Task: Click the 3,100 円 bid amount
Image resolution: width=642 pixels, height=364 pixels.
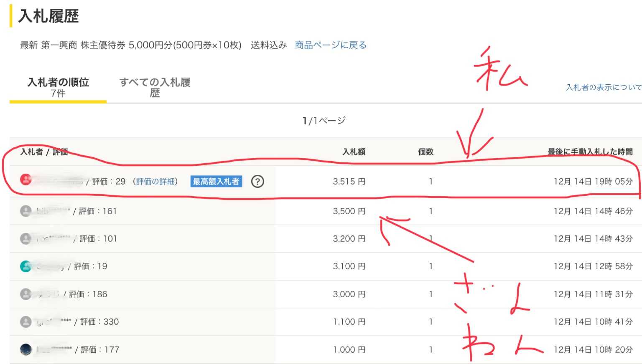Action: pos(349,266)
